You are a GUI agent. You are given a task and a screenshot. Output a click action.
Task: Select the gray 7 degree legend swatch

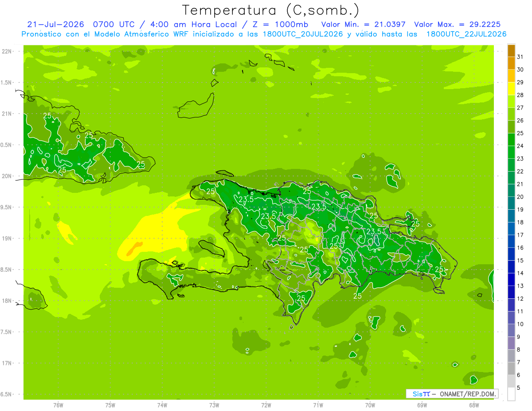511,356
